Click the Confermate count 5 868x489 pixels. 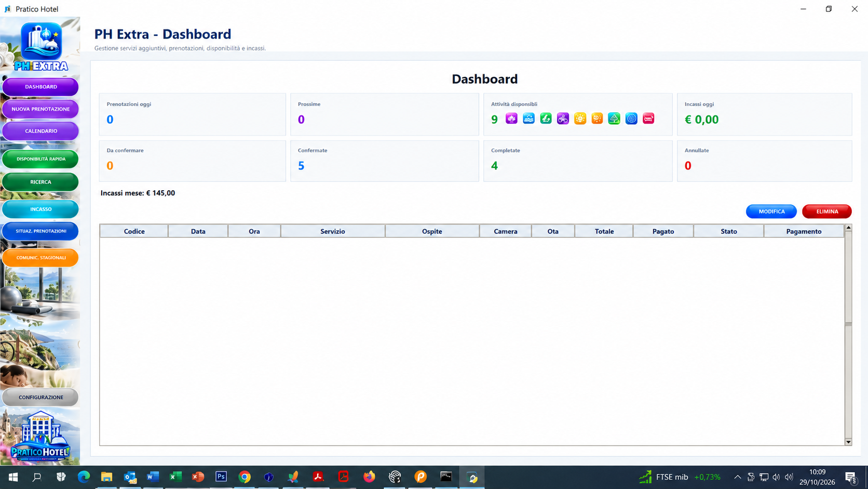coord(301,166)
